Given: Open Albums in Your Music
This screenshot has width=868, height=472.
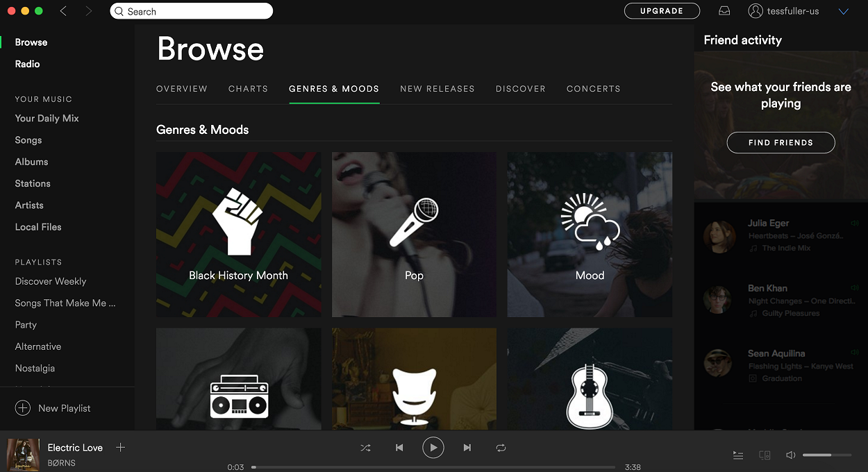Looking at the screenshot, I should (32, 162).
